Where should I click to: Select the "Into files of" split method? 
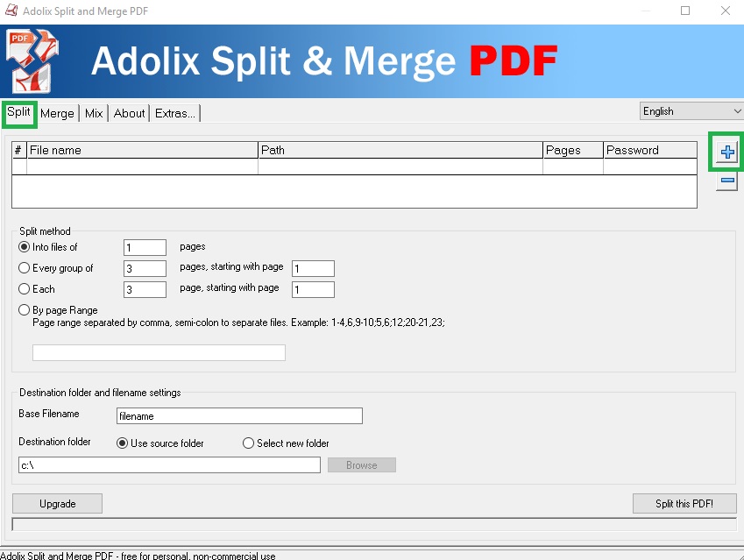[x=25, y=247]
